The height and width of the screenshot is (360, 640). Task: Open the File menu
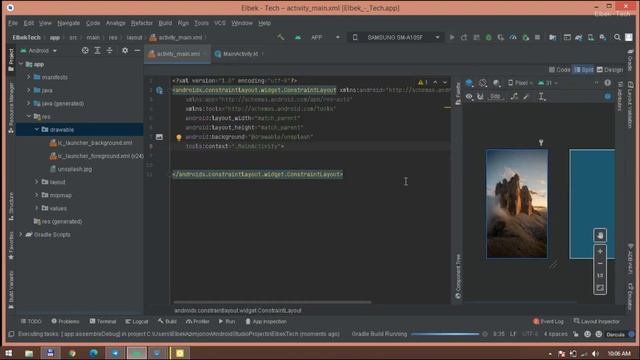13,23
